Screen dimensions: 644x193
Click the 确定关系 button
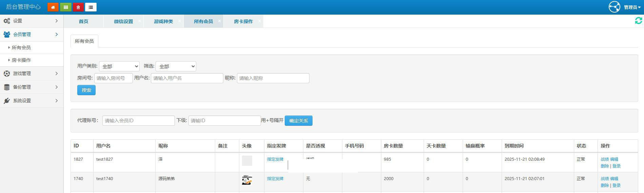(299, 121)
